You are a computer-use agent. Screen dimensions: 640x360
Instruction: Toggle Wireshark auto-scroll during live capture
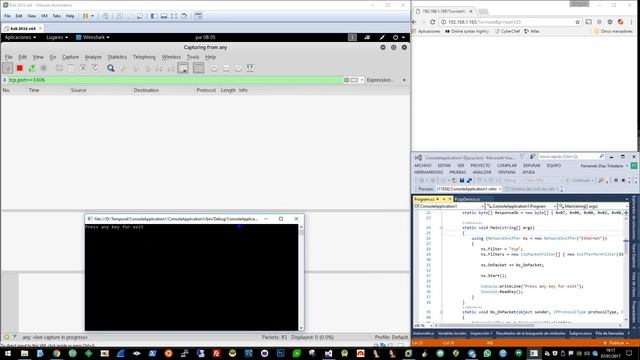pyautogui.click(x=183, y=68)
